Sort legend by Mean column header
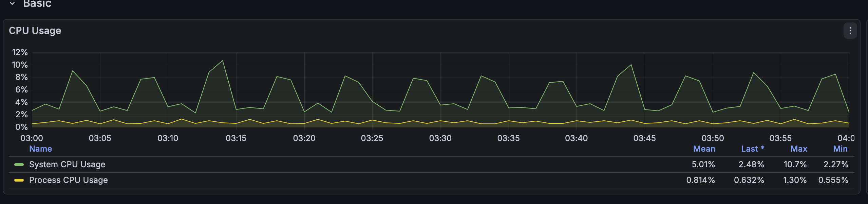This screenshot has width=868, height=204. 704,149
